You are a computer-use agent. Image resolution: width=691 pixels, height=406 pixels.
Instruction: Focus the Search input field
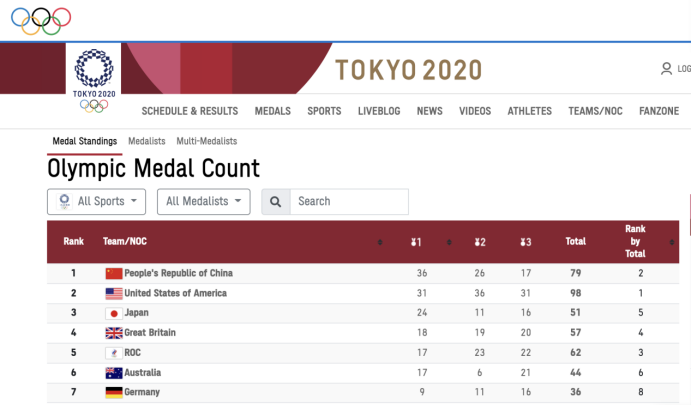(x=349, y=202)
